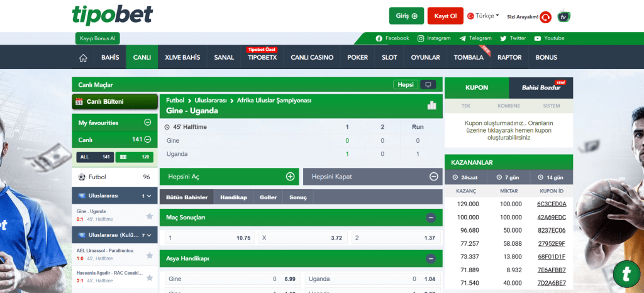
Task: Switch to the Handikap tab
Action: point(233,197)
